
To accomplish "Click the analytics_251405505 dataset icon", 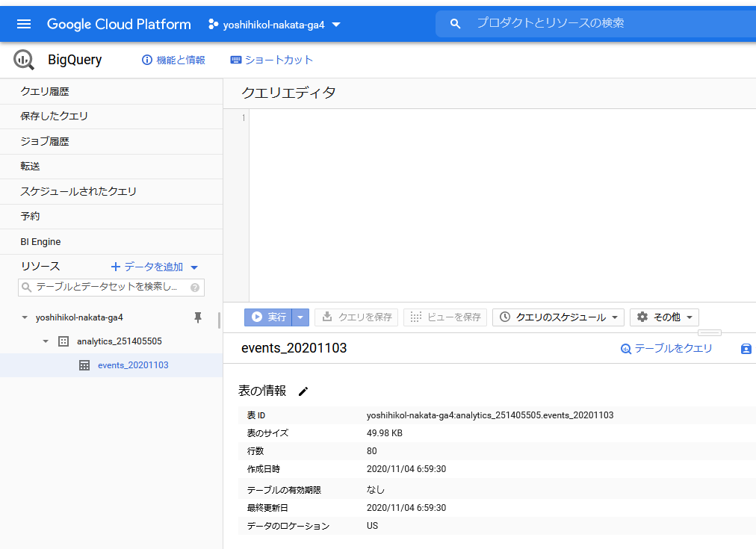I will 63,341.
